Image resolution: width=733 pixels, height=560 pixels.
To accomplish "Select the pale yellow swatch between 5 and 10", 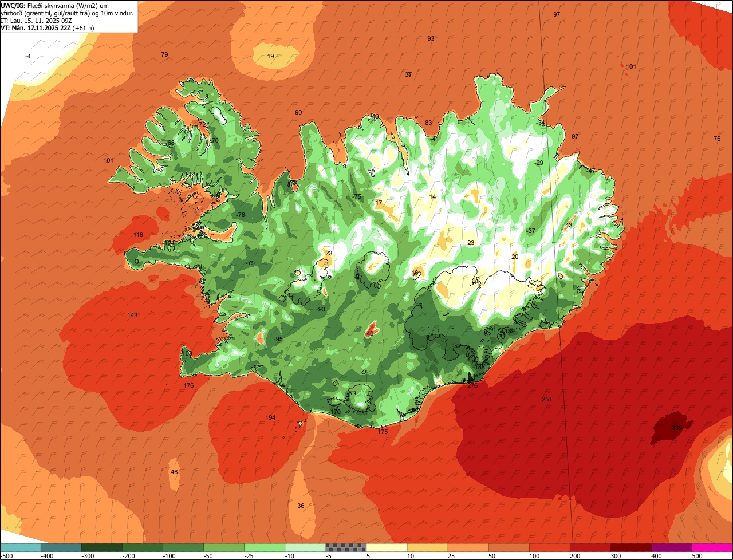I will pos(387,547).
